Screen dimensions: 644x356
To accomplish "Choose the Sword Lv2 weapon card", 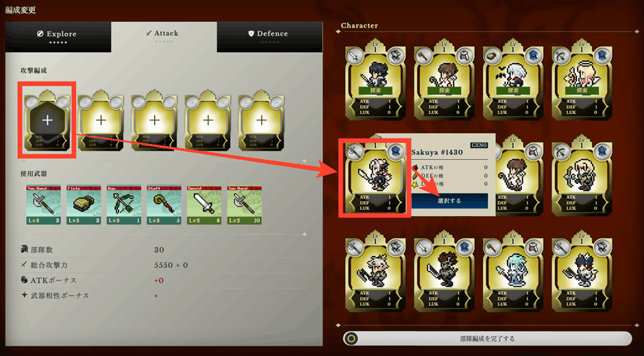I will tap(205, 204).
